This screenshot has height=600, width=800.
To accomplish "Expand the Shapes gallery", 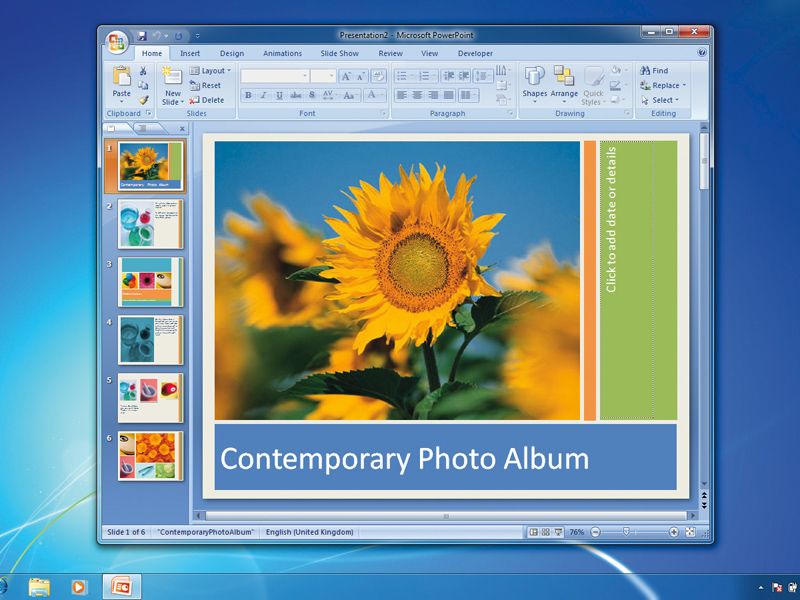I will click(x=536, y=84).
